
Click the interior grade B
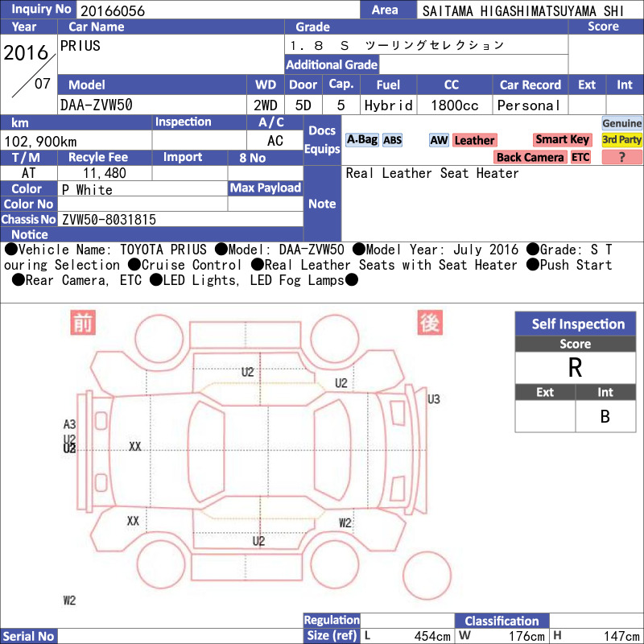(605, 416)
